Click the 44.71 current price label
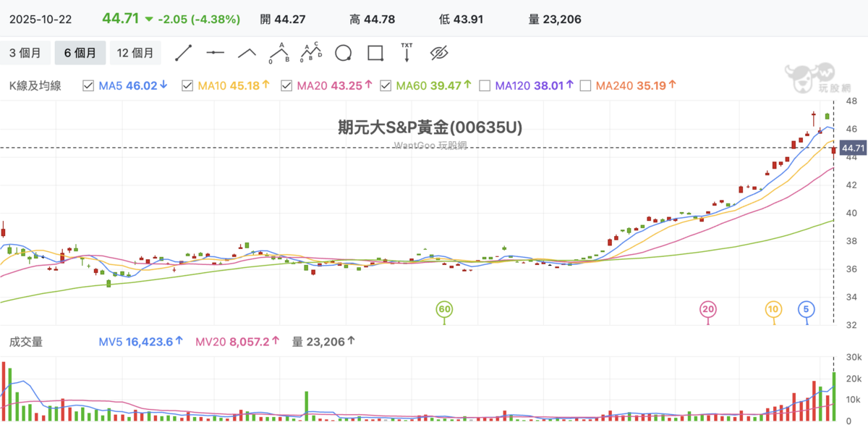868x425 pixels. tap(854, 149)
